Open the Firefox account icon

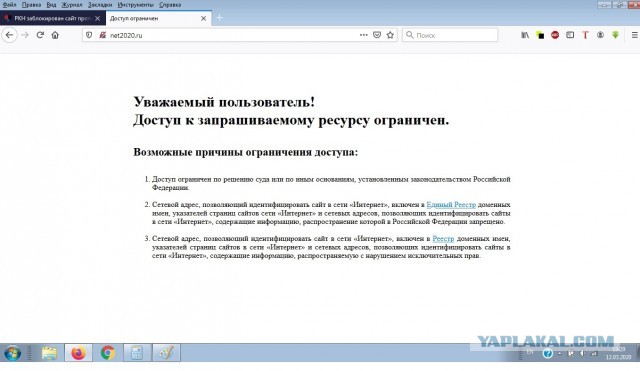pos(600,35)
